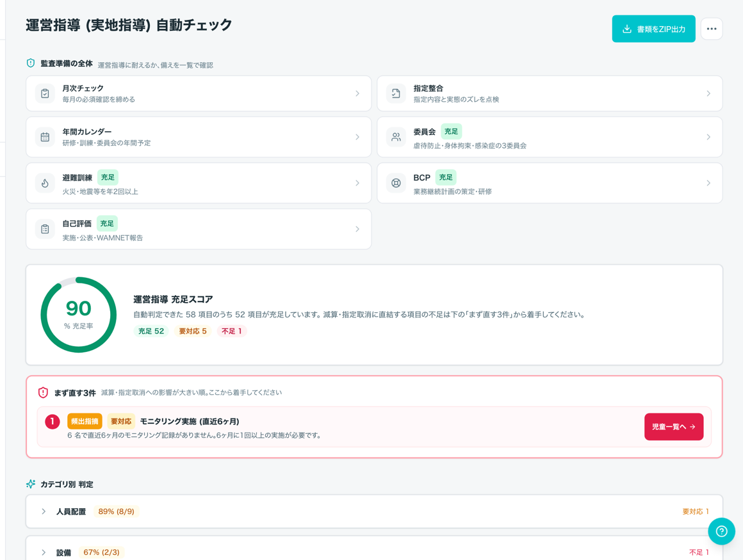Click the 67% (2/3) badge for 設備

101,552
